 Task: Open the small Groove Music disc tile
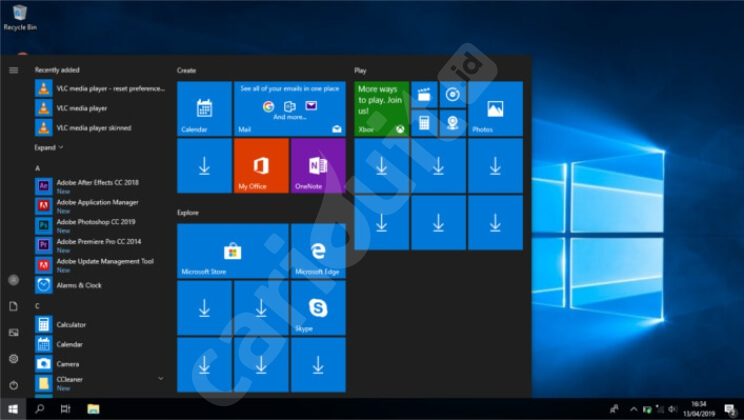pos(453,94)
